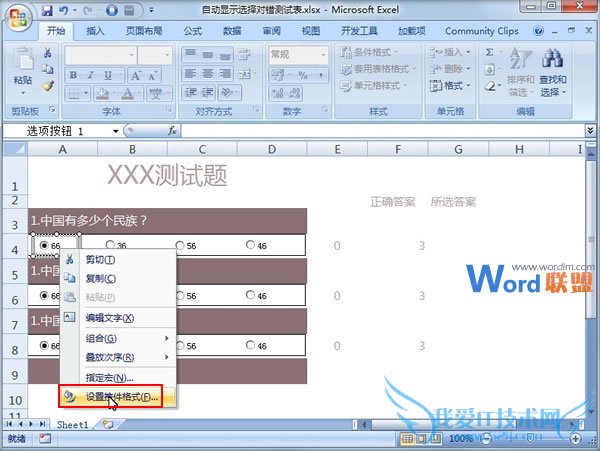Align text right in alignment group
This screenshot has width=600, height=451.
tap(225, 73)
